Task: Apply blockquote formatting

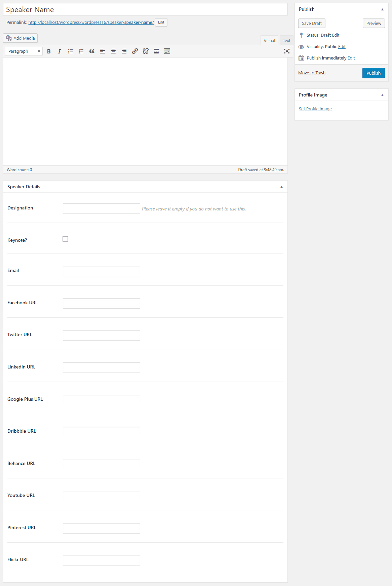Action: point(92,51)
